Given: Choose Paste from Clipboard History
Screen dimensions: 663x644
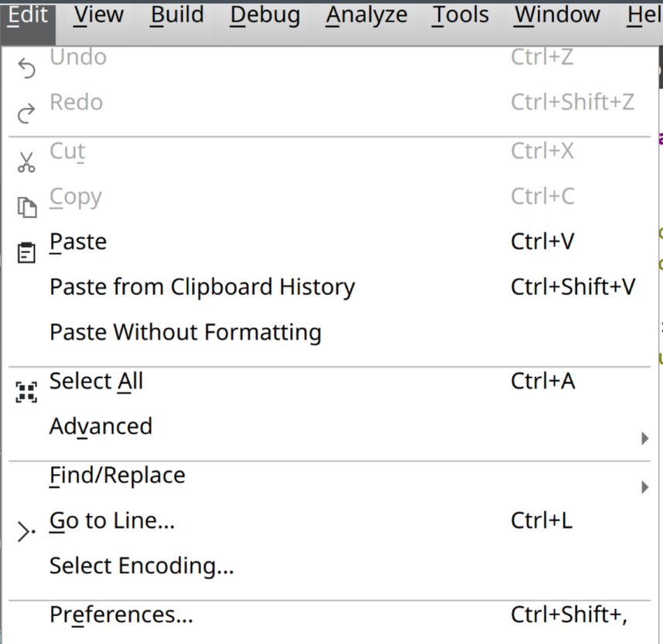Looking at the screenshot, I should [x=202, y=287].
